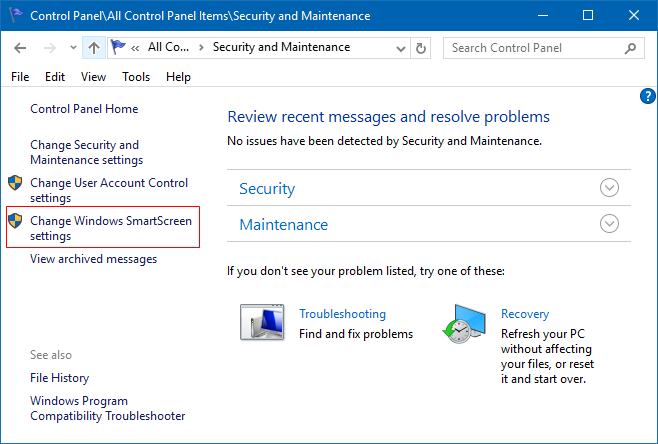Click the Security section heading

267,188
